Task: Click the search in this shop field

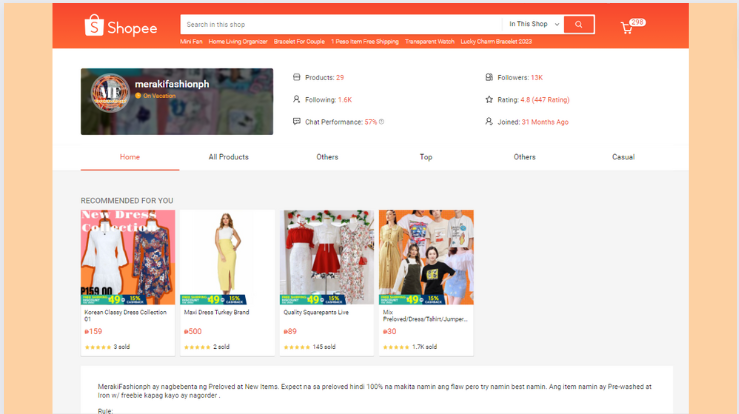Action: pyautogui.click(x=341, y=25)
